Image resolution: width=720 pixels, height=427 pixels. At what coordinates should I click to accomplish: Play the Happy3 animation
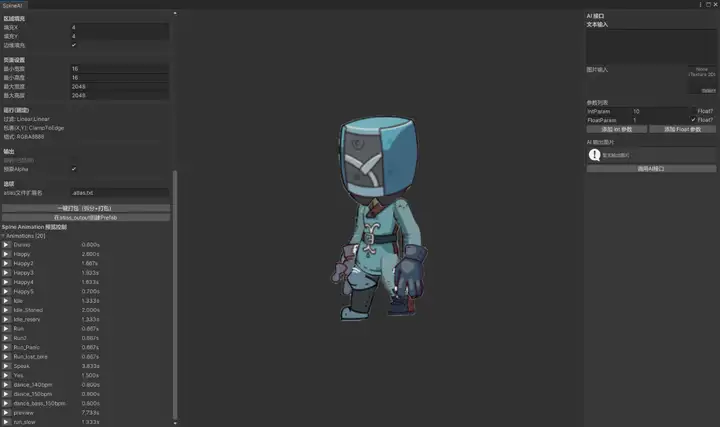[x=6, y=273]
